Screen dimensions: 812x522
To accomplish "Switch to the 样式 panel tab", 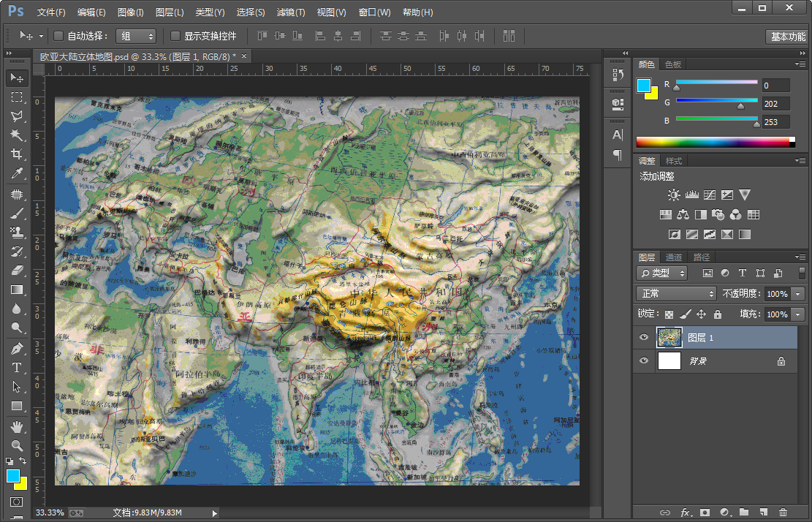I will (x=674, y=161).
